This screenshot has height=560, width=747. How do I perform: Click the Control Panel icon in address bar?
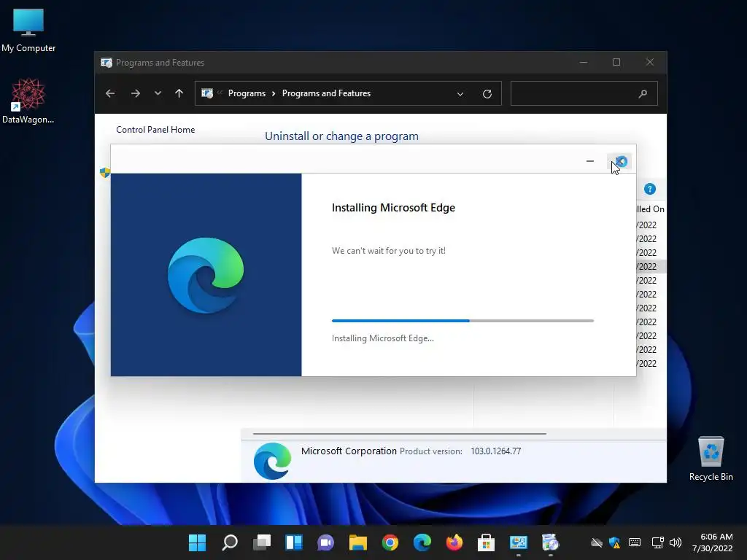207,93
